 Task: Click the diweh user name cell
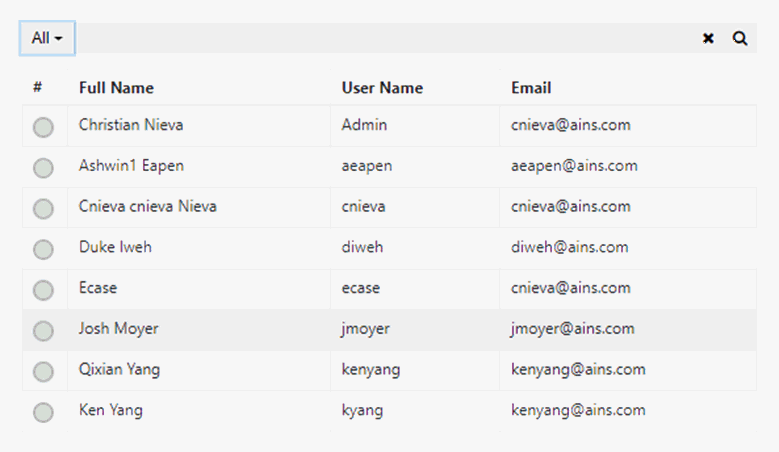pos(362,247)
